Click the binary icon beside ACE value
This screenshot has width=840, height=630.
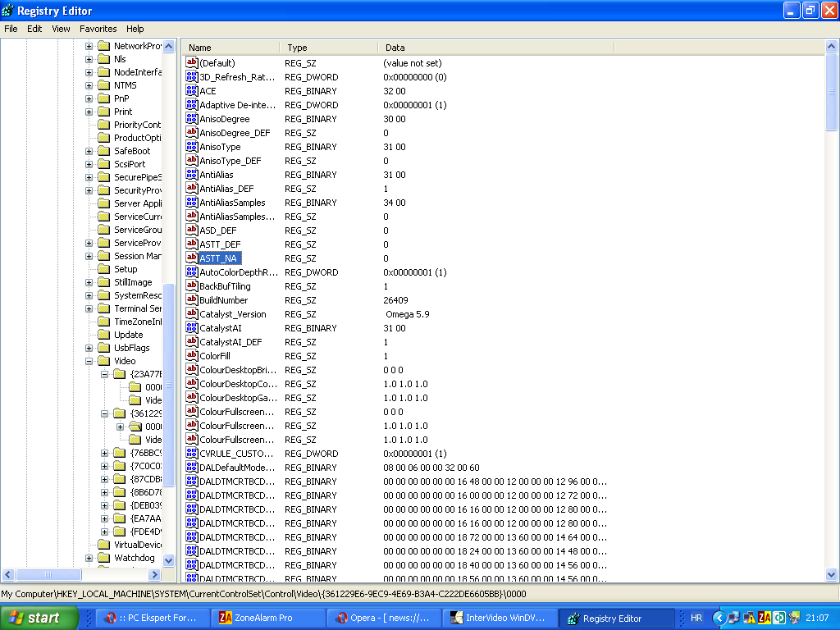(x=192, y=91)
